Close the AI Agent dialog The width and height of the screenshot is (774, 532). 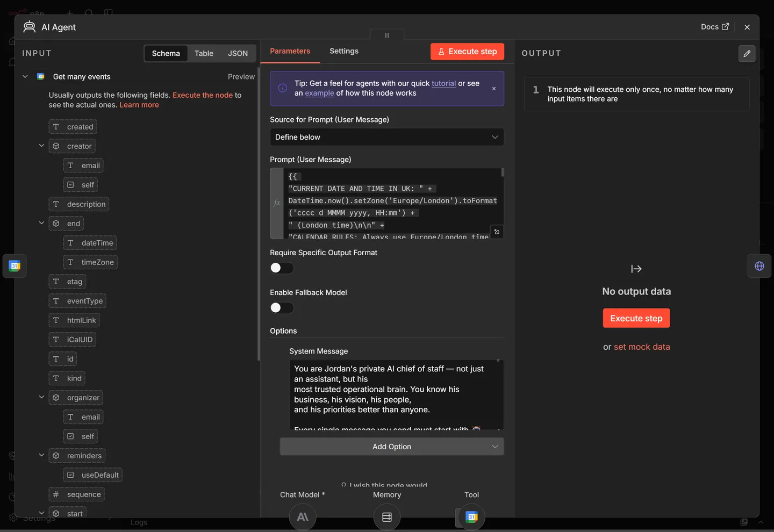[x=747, y=27]
